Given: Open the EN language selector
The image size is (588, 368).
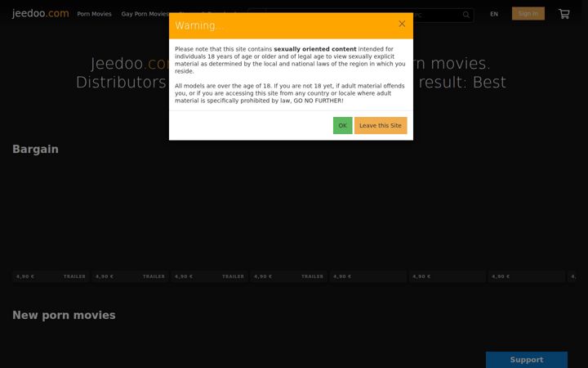Looking at the screenshot, I should pyautogui.click(x=494, y=14).
